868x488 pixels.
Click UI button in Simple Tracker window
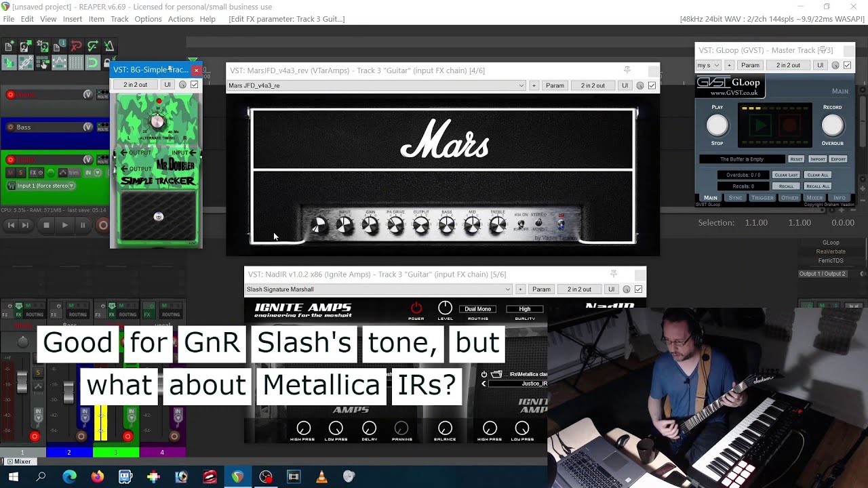(x=167, y=85)
